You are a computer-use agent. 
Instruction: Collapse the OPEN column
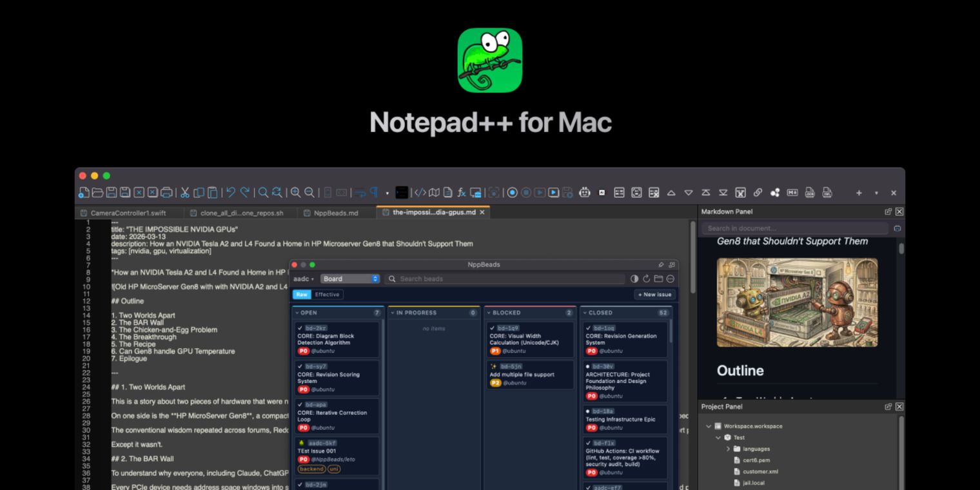click(297, 313)
